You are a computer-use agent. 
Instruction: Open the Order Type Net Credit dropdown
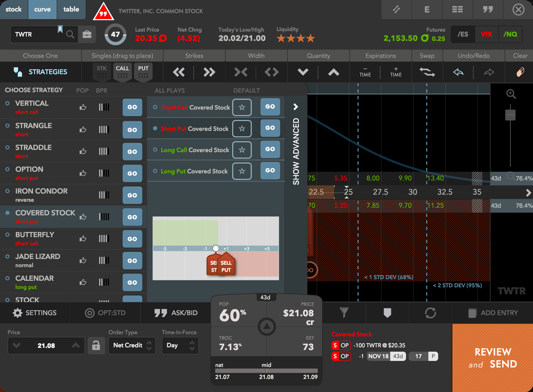tap(132, 346)
